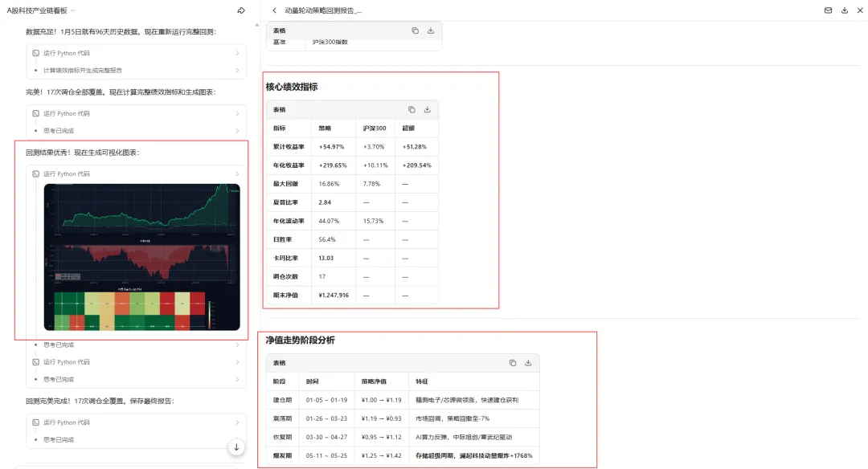Expand 思考已完成 directly below the chart thumbnail
This screenshot has height=469, width=868.
click(x=136, y=345)
